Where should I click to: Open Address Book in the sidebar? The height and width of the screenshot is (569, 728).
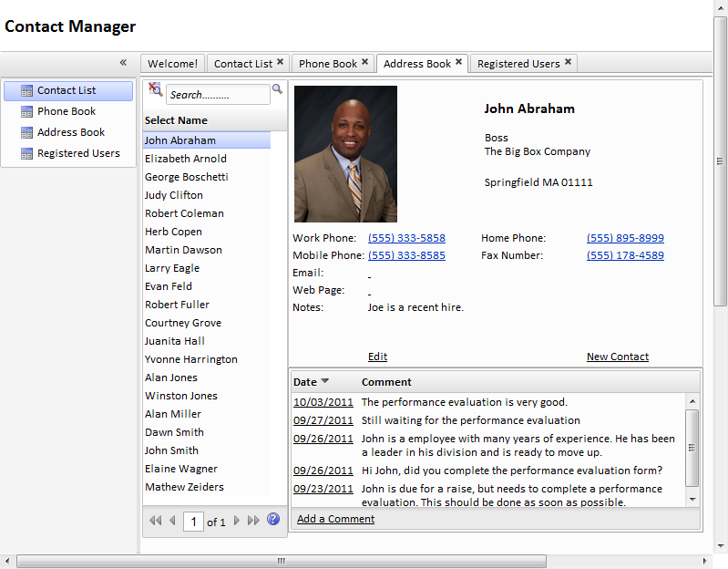(70, 132)
